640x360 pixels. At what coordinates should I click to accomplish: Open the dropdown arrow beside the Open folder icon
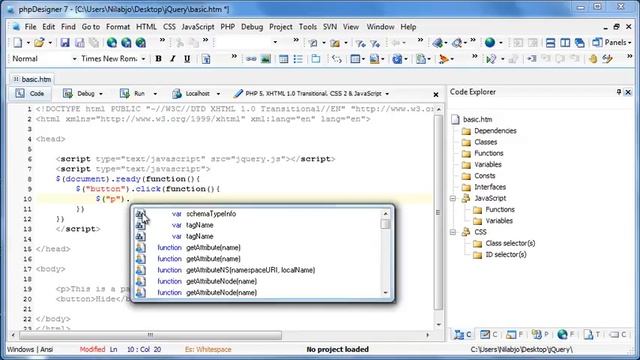(50, 42)
